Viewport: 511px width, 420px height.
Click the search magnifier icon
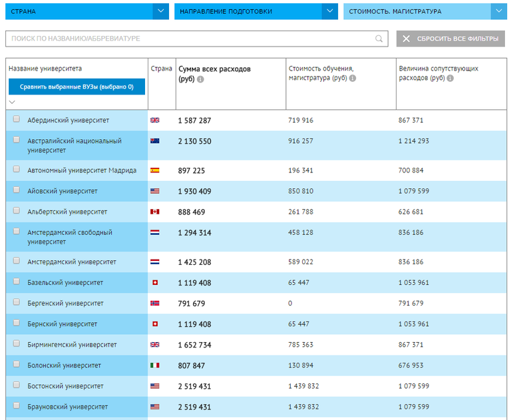pyautogui.click(x=379, y=39)
